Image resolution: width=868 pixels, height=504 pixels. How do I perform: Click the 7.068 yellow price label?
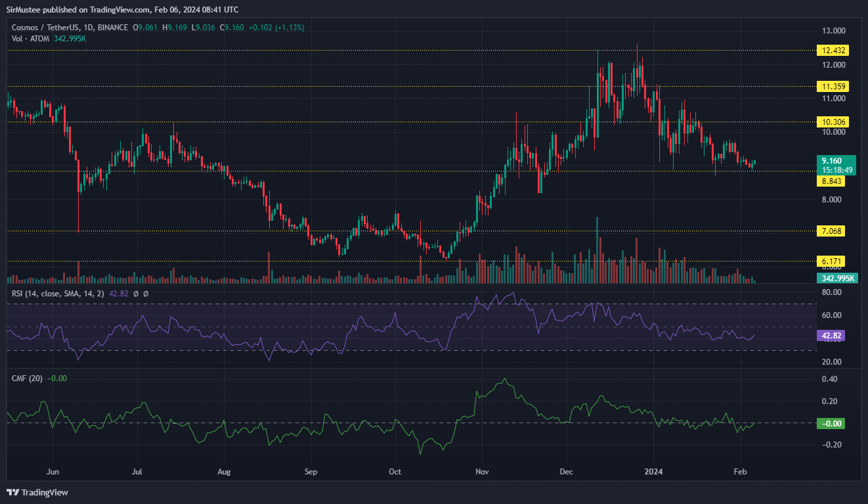(831, 231)
